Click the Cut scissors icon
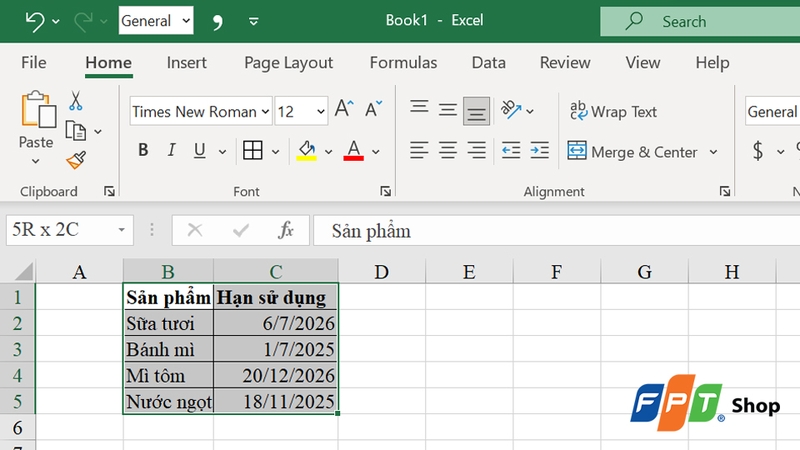The width and height of the screenshot is (800, 450). click(76, 101)
